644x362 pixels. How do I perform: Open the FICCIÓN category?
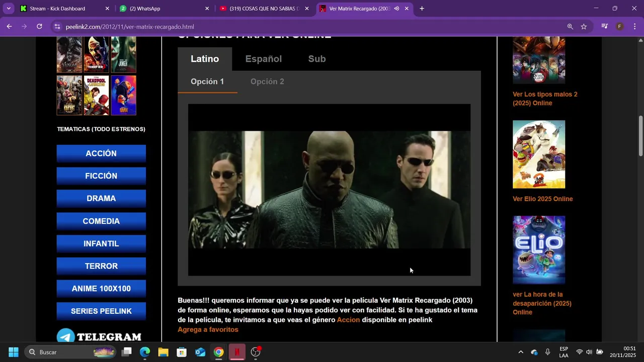101,176
